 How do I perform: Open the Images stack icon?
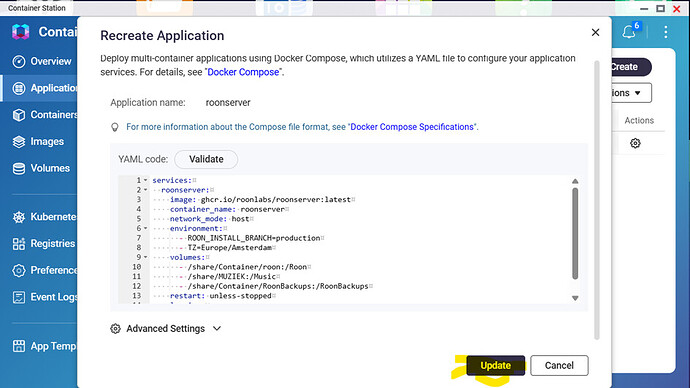18,142
